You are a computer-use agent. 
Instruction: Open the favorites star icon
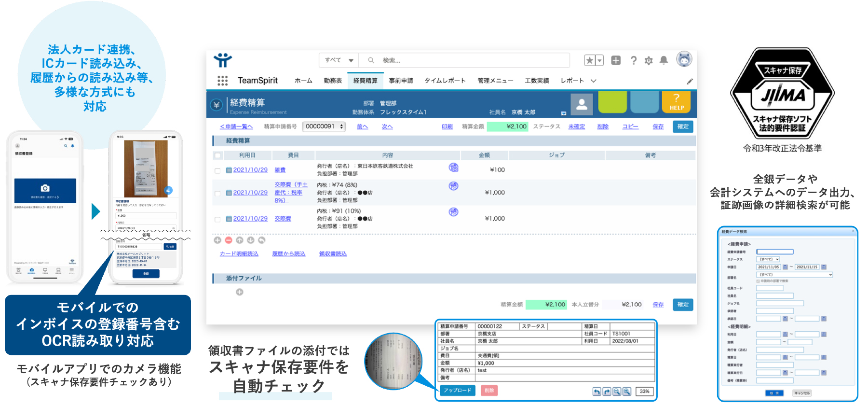click(589, 60)
